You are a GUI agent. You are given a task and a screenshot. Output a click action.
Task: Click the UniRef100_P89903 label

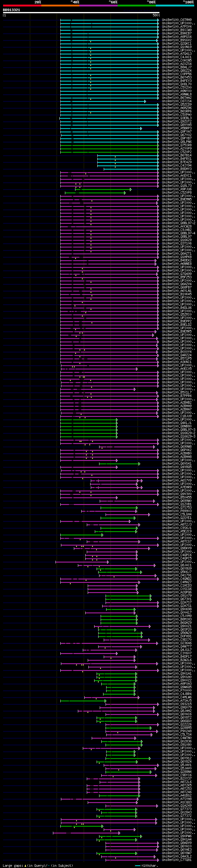point(177,511)
